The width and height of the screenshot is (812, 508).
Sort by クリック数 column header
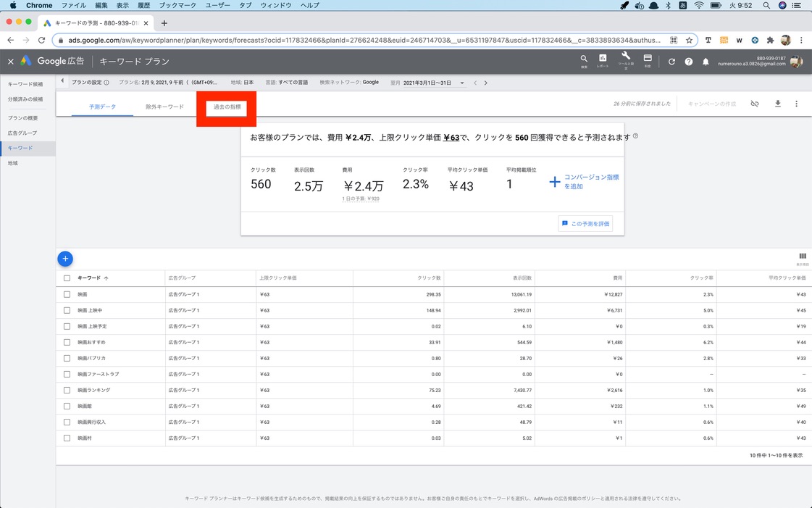430,278
